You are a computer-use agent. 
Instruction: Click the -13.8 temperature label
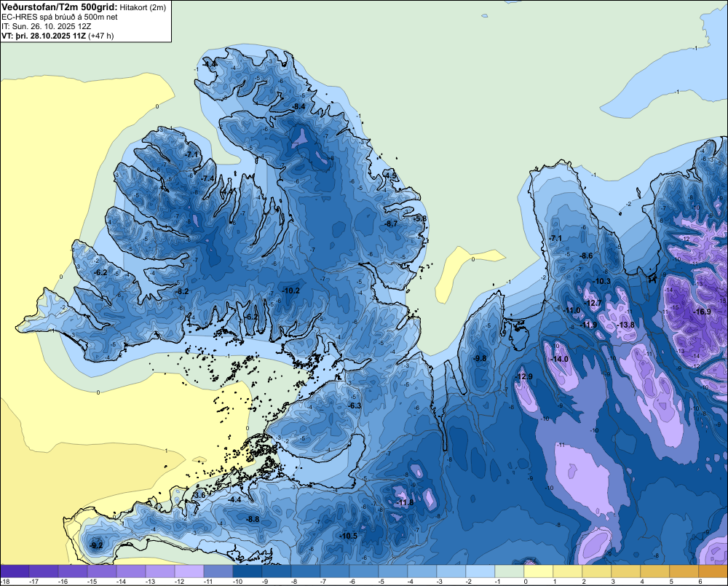[x=626, y=325]
